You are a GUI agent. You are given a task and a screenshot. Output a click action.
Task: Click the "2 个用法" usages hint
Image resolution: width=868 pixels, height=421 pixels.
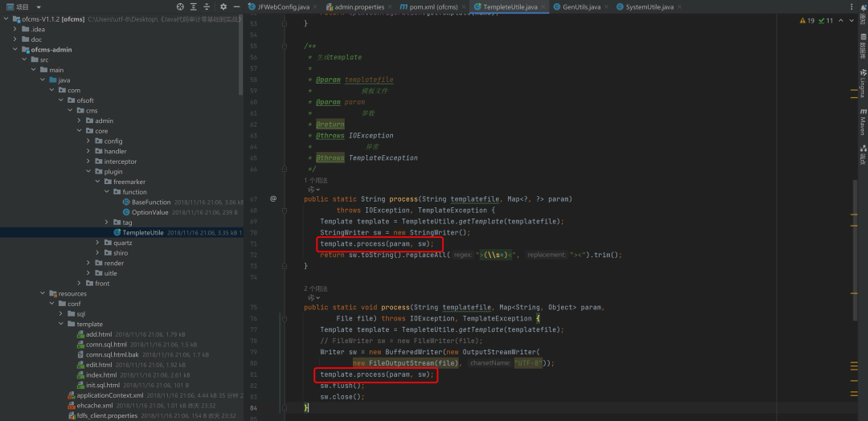coord(316,288)
